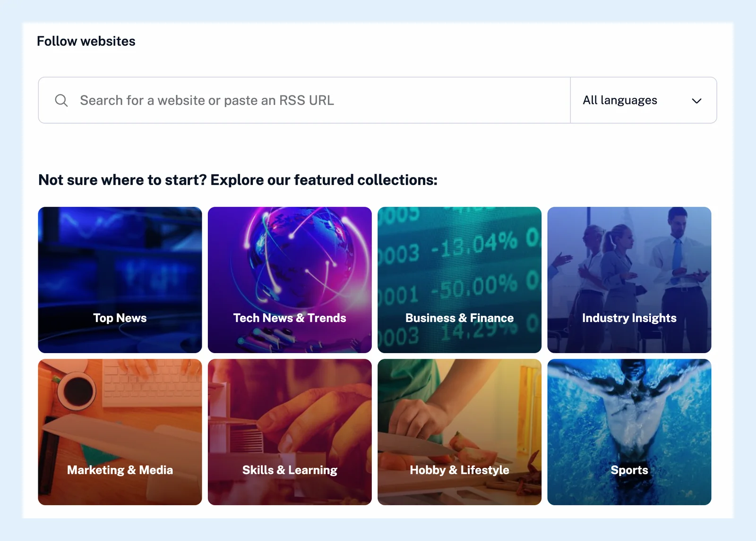The image size is (756, 541).
Task: Open the Sports collection
Action: [629, 432]
